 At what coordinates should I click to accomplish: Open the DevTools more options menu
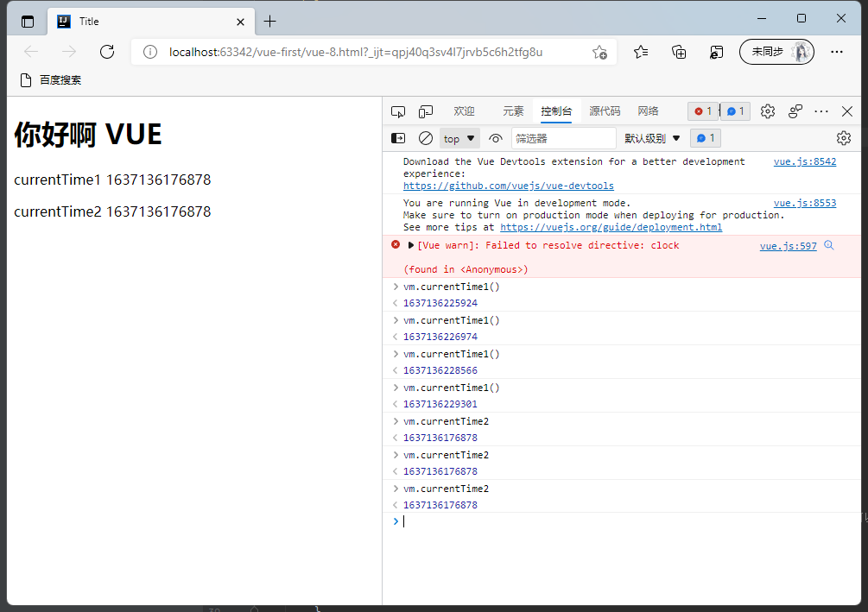click(x=821, y=111)
